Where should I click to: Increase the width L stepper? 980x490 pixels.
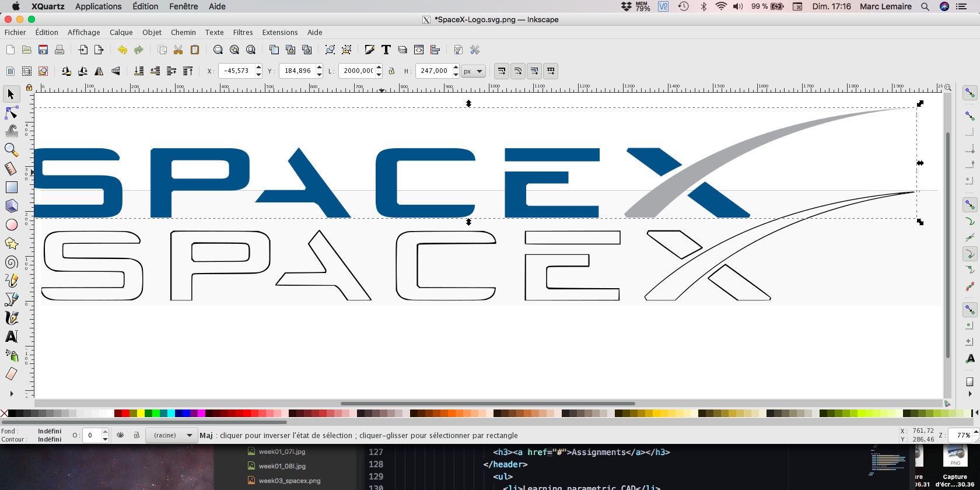(379, 68)
